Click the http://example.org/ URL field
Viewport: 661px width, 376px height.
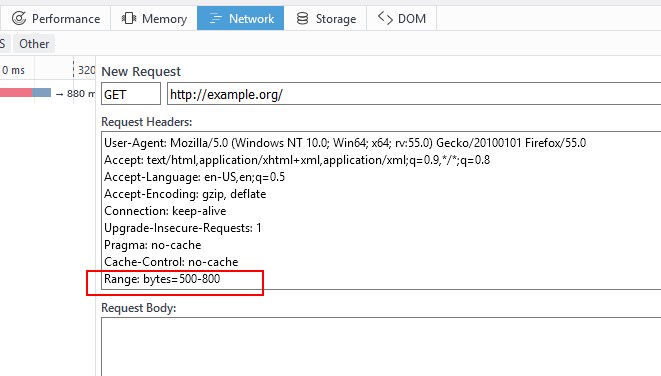[x=414, y=94]
